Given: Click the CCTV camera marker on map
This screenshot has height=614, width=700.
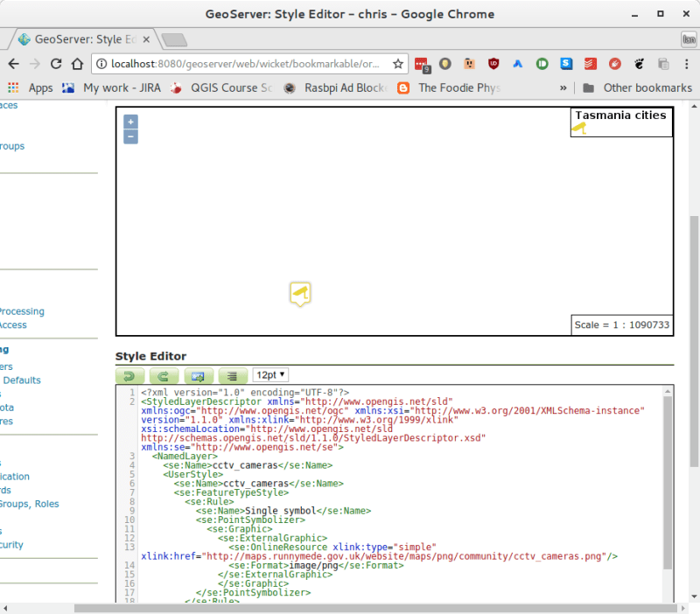Looking at the screenshot, I should click(300, 294).
